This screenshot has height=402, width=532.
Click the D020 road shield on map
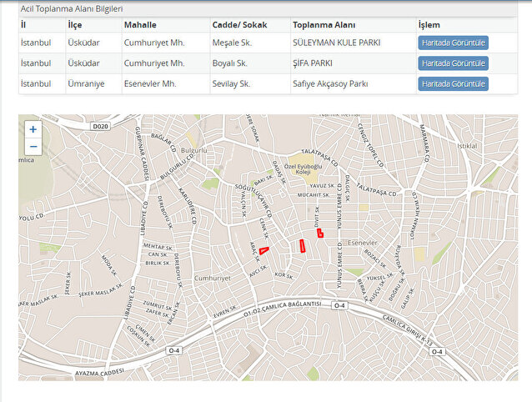pos(101,126)
